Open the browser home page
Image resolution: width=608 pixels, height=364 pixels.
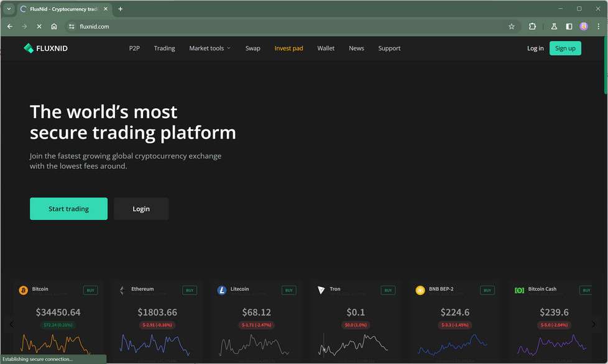pos(54,26)
